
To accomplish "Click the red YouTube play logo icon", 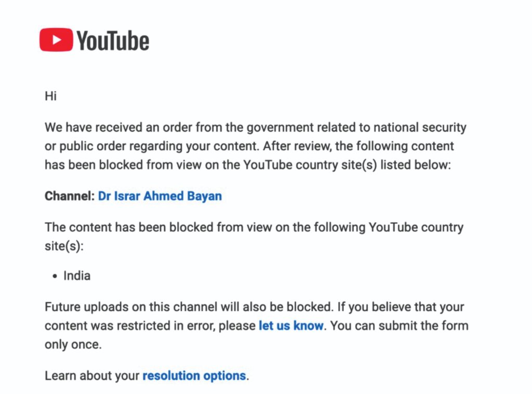I will pyautogui.click(x=56, y=39).
